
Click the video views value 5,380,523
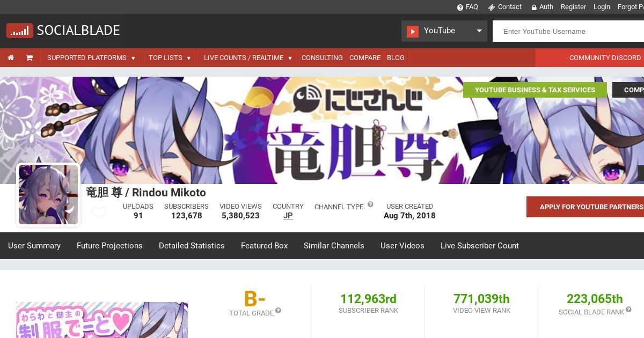tap(240, 216)
